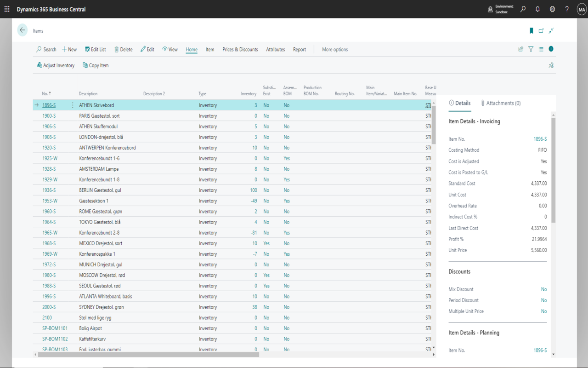The image size is (588, 368).
Task: Click the notifications bell icon
Action: tap(537, 9)
